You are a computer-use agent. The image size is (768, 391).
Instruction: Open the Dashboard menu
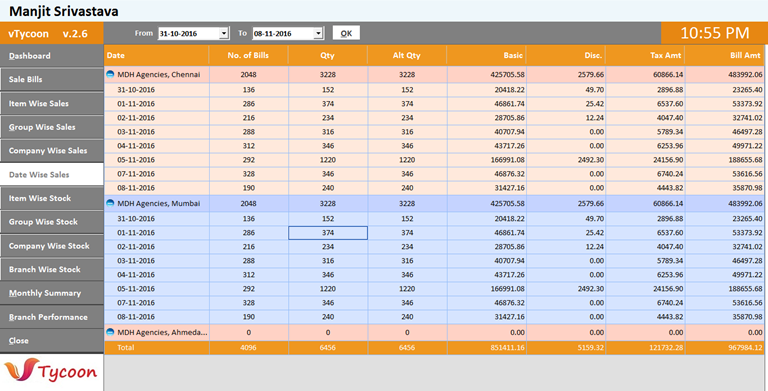click(x=51, y=56)
